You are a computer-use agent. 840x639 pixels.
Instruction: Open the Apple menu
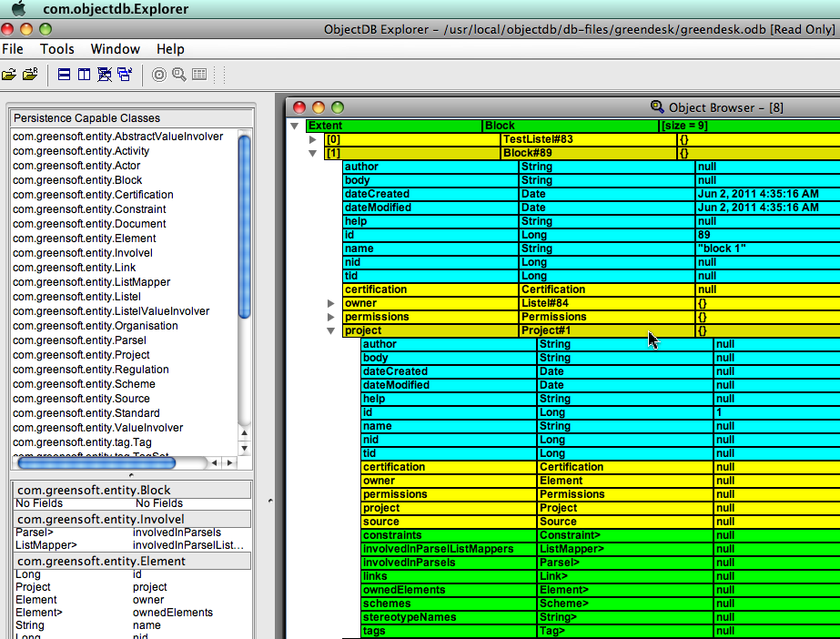[x=19, y=8]
